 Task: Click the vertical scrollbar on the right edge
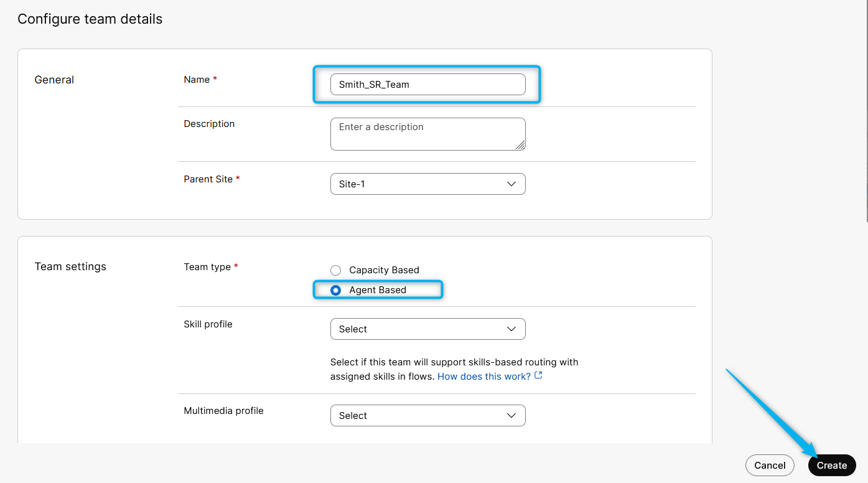pyautogui.click(x=866, y=112)
